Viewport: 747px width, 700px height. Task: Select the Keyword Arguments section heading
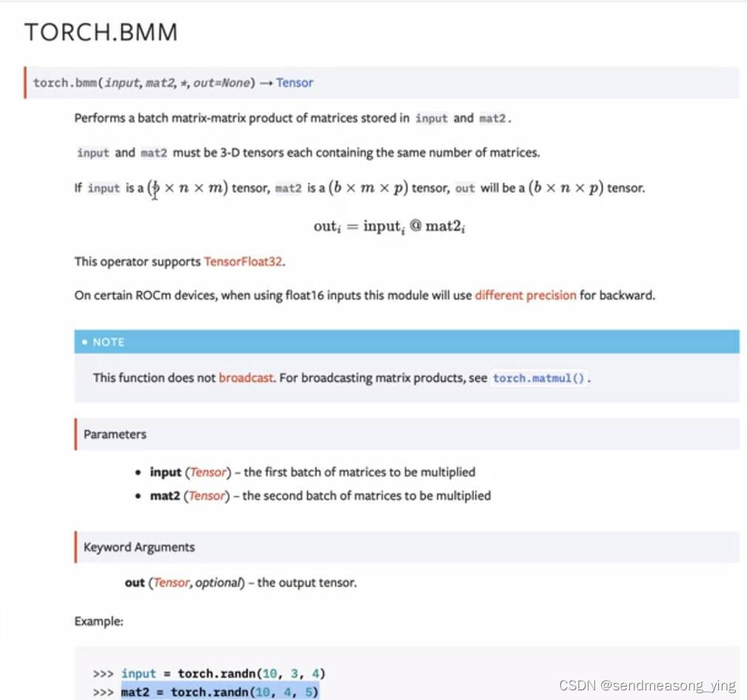tap(138, 547)
